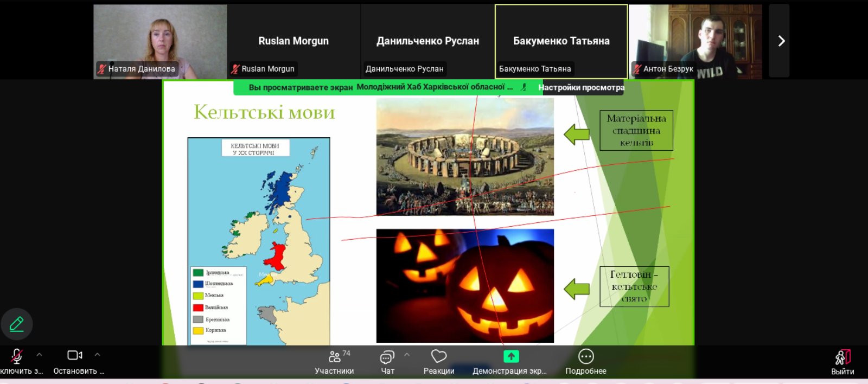This screenshot has height=384, width=868.
Task: Open the Участники participants panel
Action: (x=334, y=362)
